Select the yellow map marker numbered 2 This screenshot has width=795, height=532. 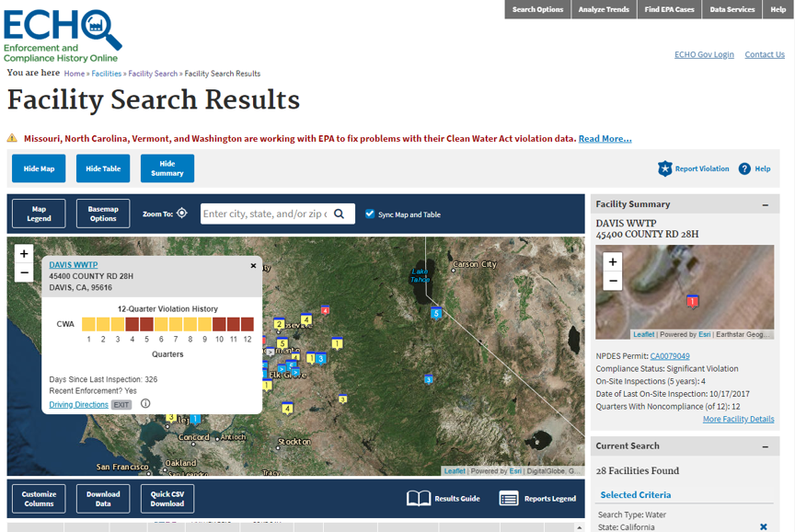tap(279, 324)
